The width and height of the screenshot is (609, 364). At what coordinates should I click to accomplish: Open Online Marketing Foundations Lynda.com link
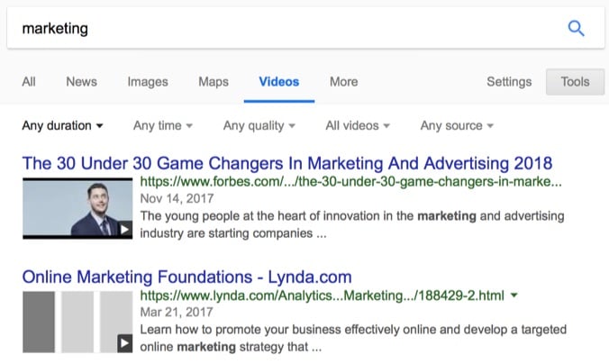click(x=186, y=277)
